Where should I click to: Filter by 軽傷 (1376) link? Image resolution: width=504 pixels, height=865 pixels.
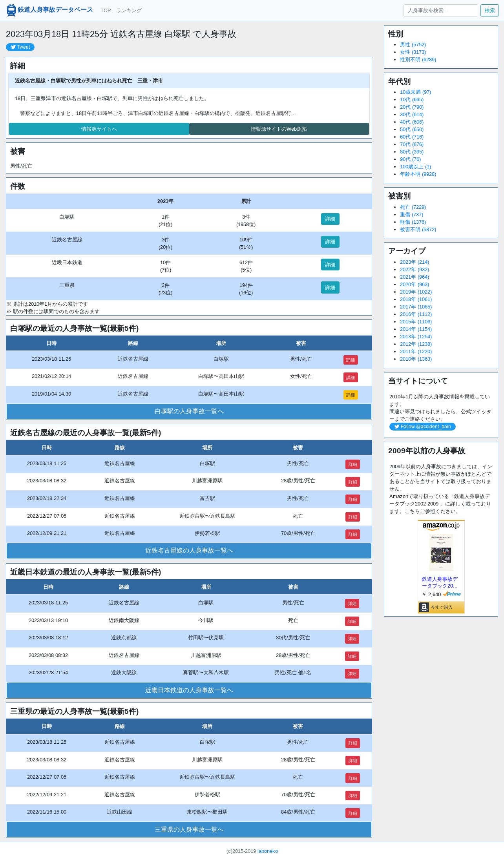pyautogui.click(x=413, y=222)
